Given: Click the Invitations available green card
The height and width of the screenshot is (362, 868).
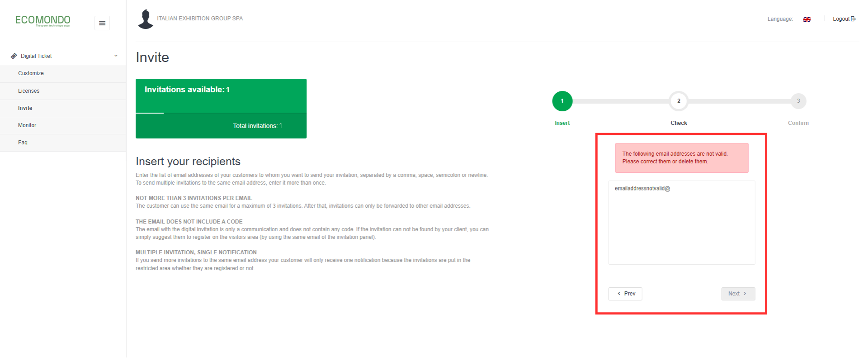Looking at the screenshot, I should [x=221, y=109].
